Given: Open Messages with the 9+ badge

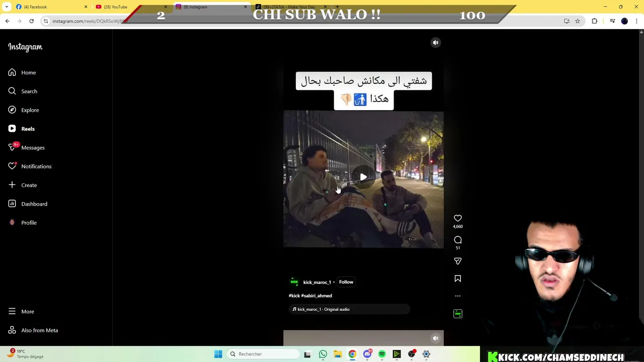Looking at the screenshot, I should pyautogui.click(x=27, y=147).
